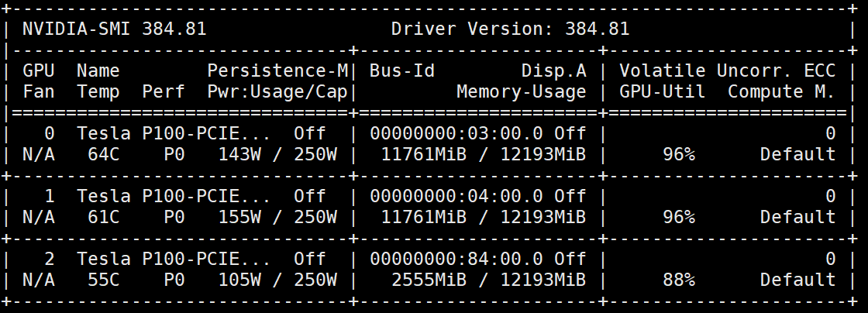Click the 155W / 250W power reading

coord(278,218)
